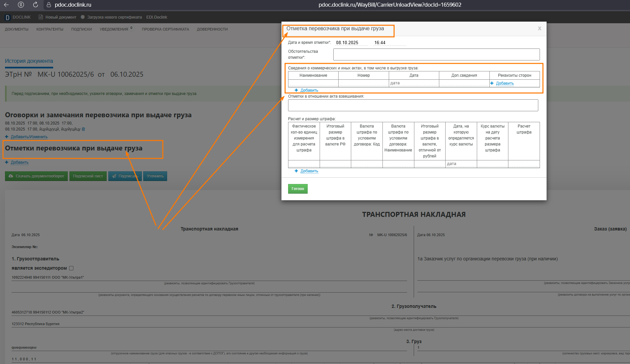
Task: Click the waybill number 'МК-U 10062025/6' in the form
Action: point(392,235)
